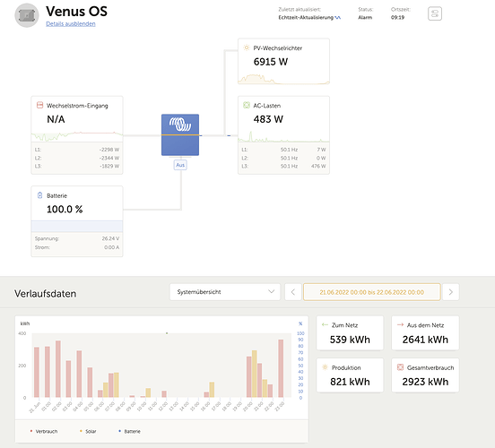Click the Venus OS device avatar icon
Image resolution: width=495 pixels, height=448 pixels.
[x=27, y=15]
